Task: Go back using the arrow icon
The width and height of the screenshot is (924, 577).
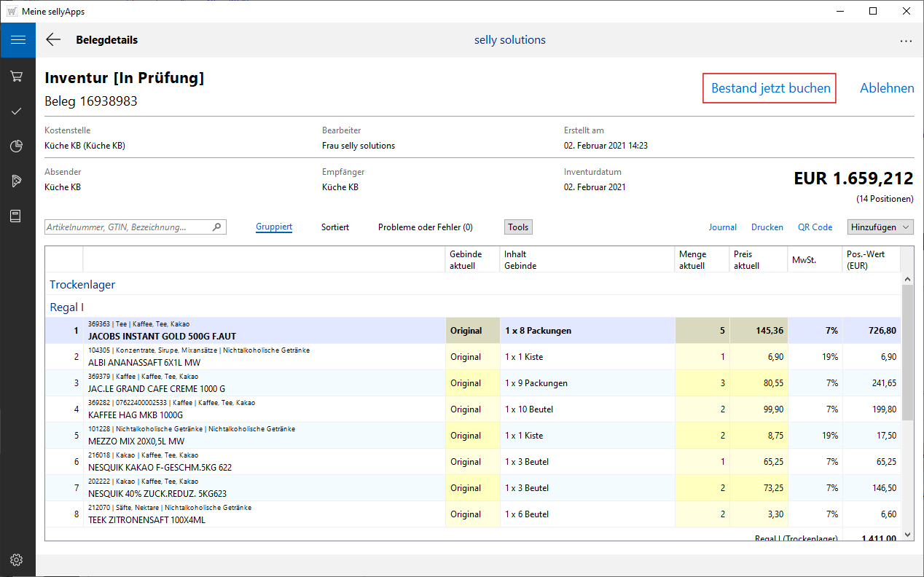Action: (x=53, y=40)
